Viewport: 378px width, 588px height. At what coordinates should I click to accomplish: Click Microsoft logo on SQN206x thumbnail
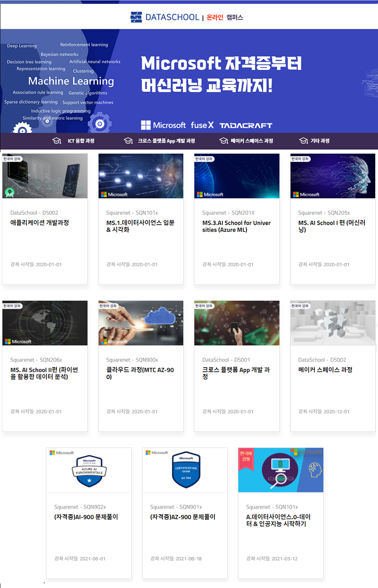(x=18, y=342)
